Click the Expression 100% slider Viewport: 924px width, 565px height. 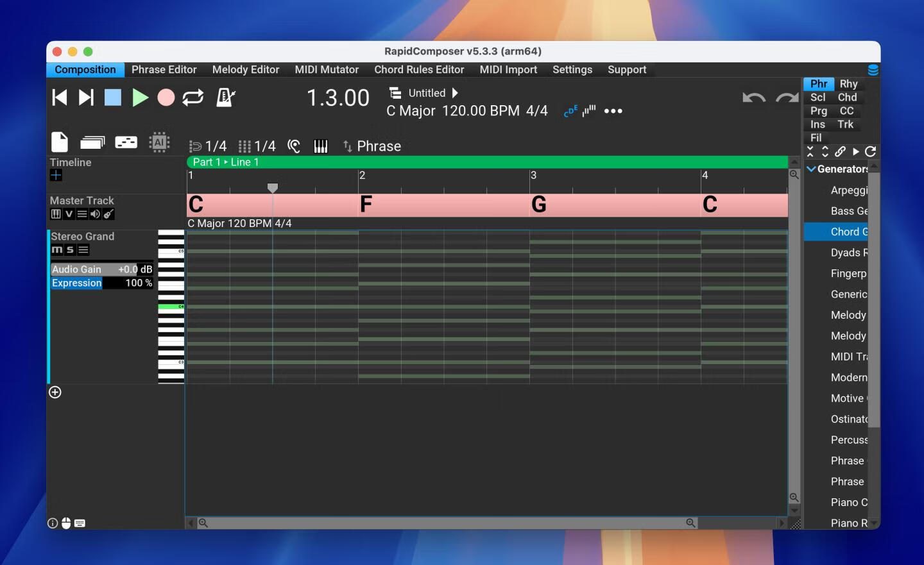pos(102,283)
